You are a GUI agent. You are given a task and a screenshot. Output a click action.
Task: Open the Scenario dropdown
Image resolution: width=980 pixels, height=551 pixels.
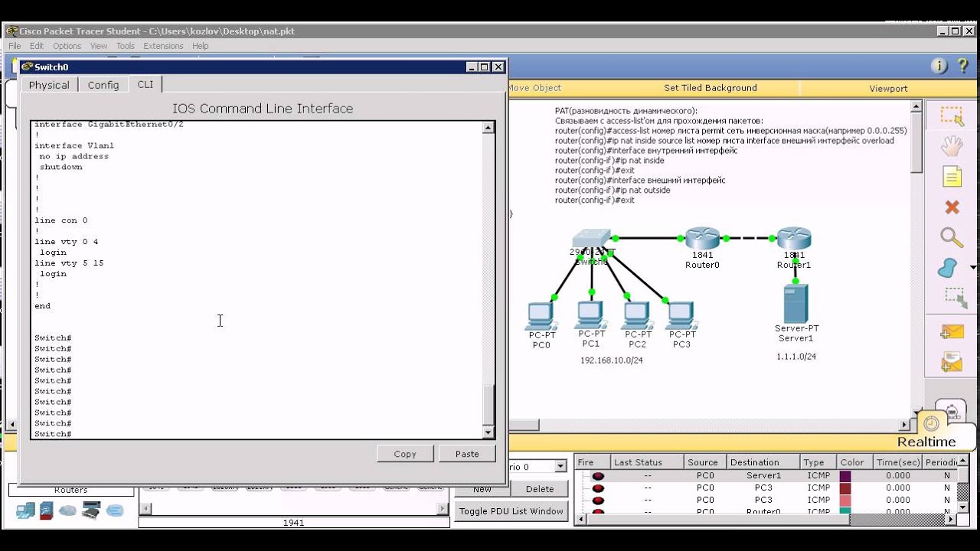tap(560, 466)
